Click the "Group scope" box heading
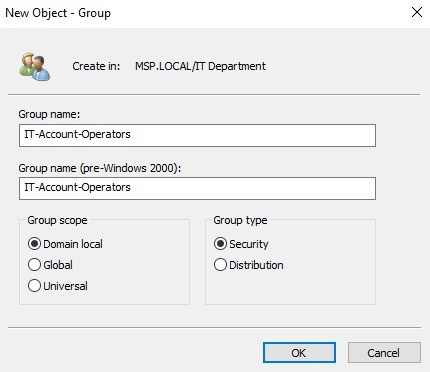Viewport: 430px width, 372px height. (x=57, y=220)
